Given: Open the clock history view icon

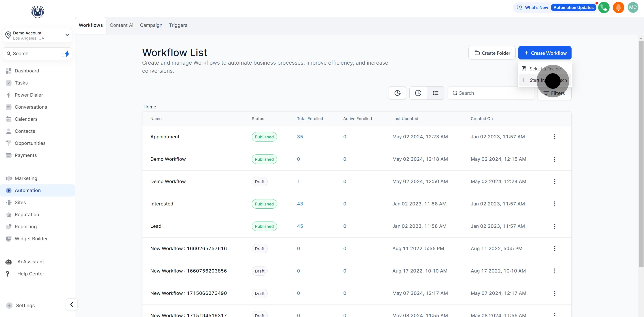Looking at the screenshot, I should pyautogui.click(x=418, y=93).
